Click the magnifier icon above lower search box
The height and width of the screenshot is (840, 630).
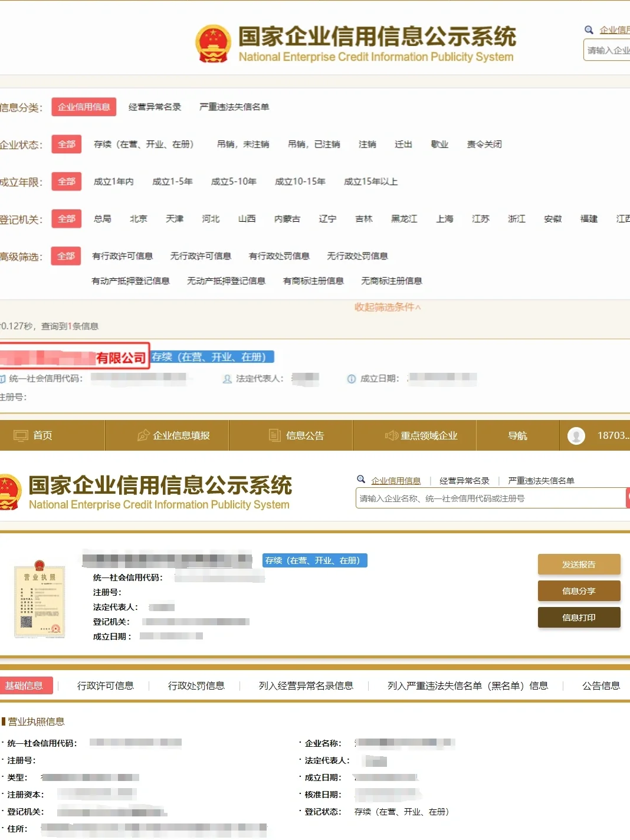(x=361, y=480)
